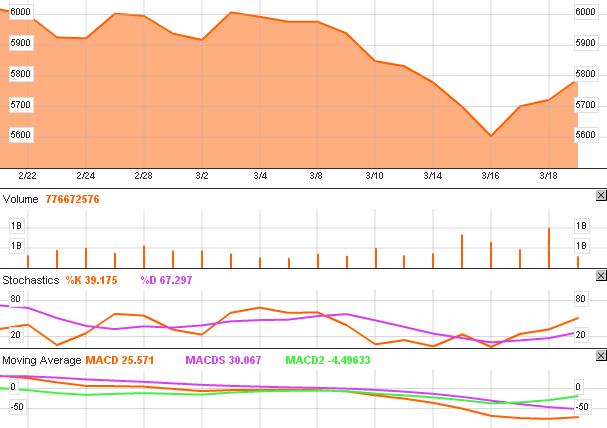Screen dimensions: 607x428
Task: Click the 6000 label on left price axis
Action: coord(20,12)
